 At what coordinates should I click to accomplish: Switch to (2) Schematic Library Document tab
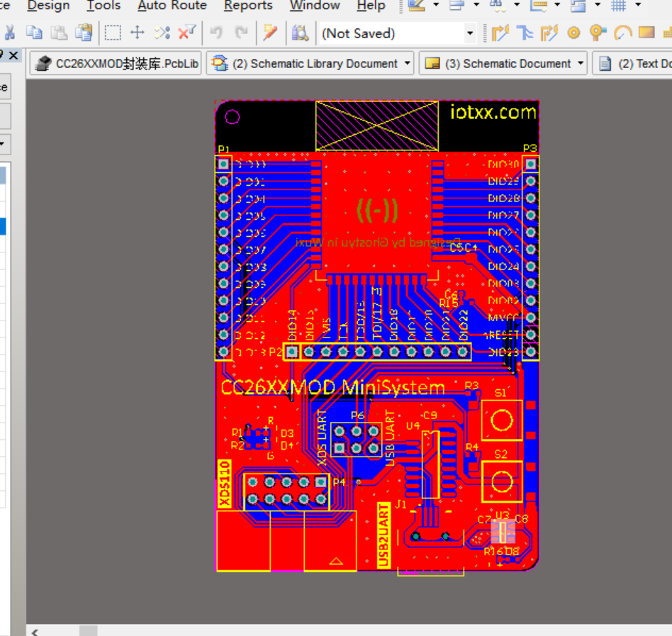pyautogui.click(x=310, y=63)
